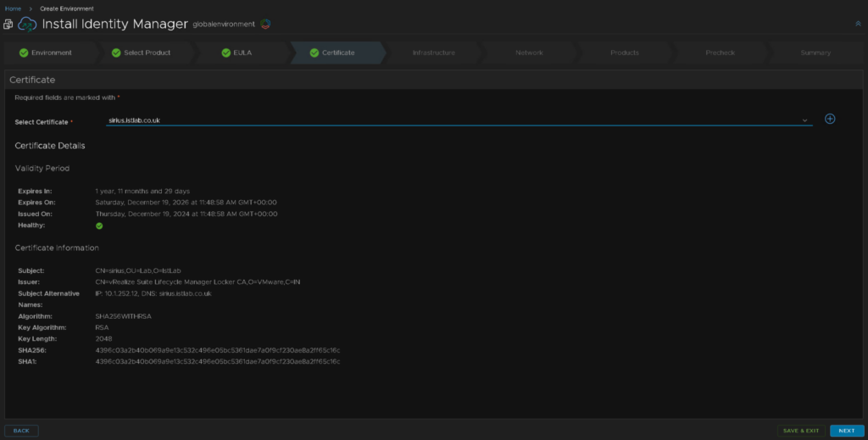
Task: Click the globalenvironment label
Action: [224, 25]
